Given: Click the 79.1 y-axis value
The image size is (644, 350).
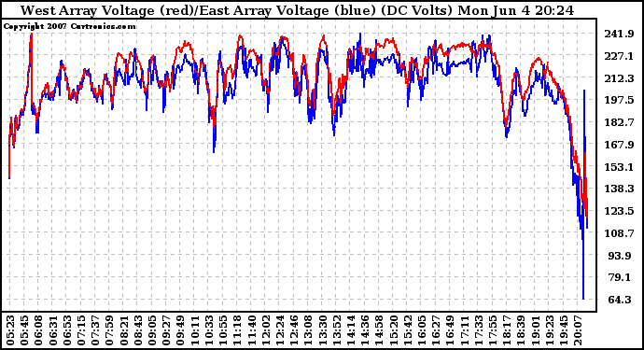Looking at the screenshot, I should click(620, 278).
